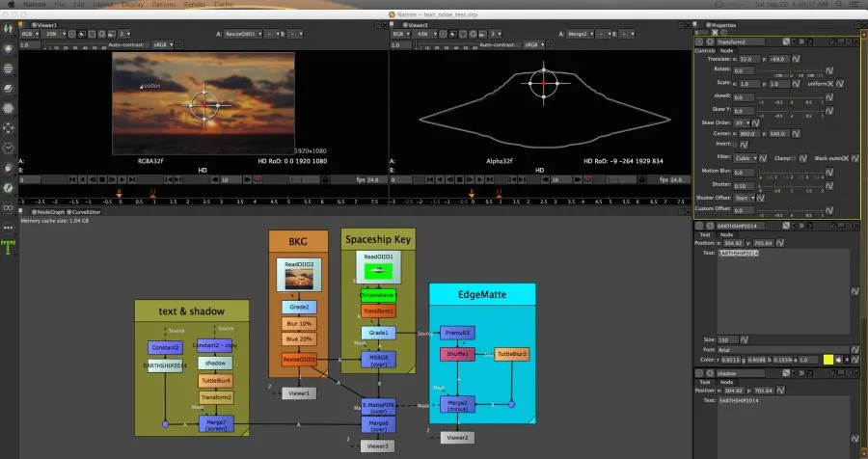Click the Image readers icon in left toolbar
The image size is (868, 459).
(8, 28)
